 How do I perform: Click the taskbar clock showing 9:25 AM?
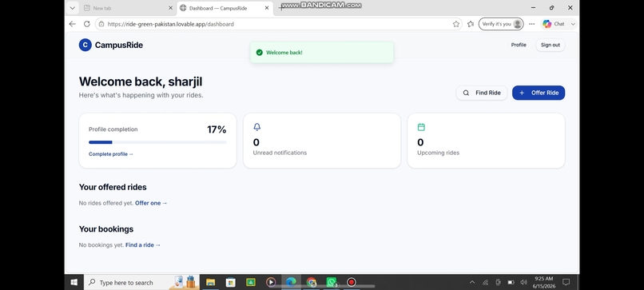click(543, 282)
